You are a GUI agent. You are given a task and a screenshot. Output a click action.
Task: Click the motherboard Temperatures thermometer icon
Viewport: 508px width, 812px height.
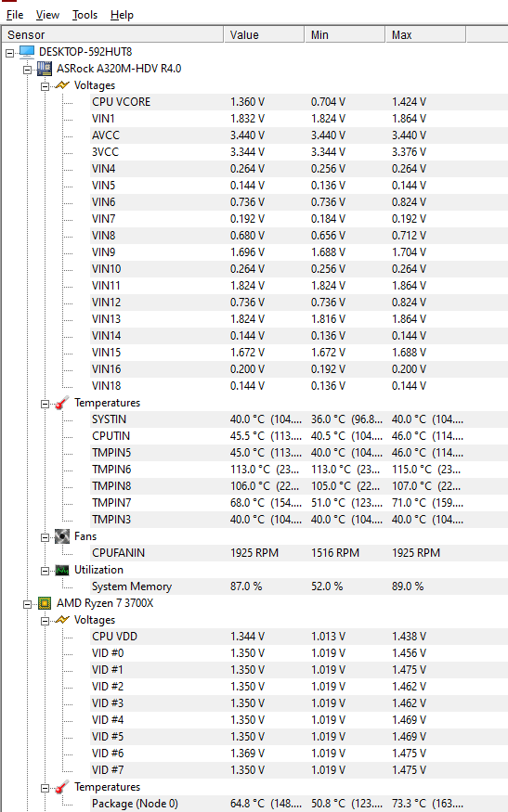[x=62, y=403]
